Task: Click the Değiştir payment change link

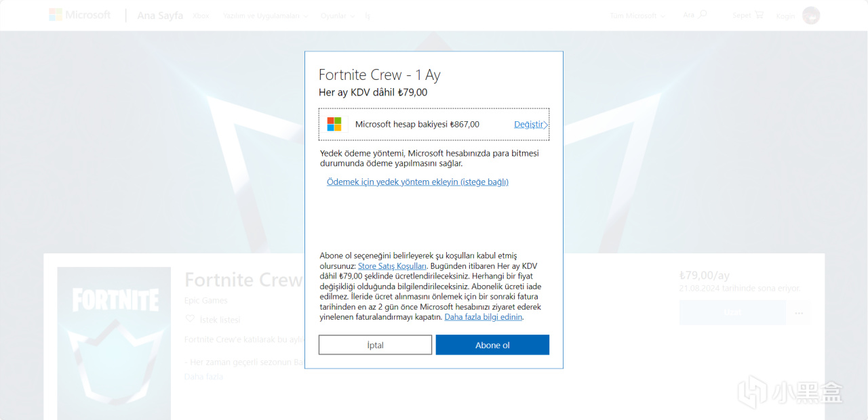Action: tap(529, 125)
